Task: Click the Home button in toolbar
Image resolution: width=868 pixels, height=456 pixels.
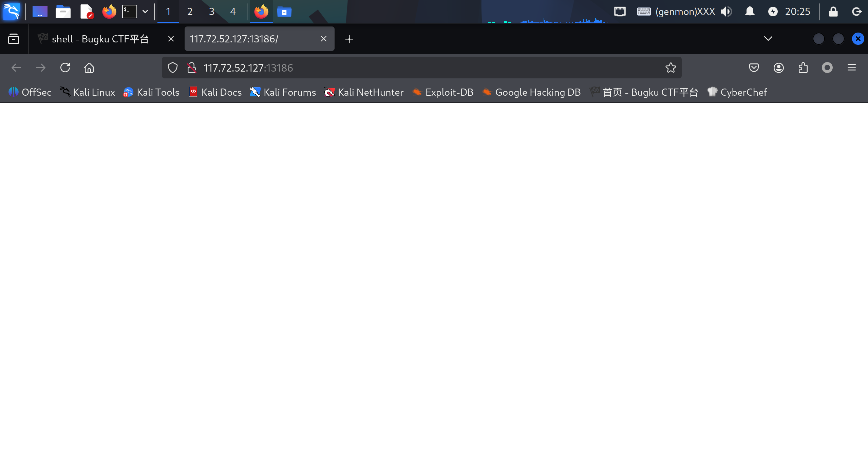Action: 89,68
